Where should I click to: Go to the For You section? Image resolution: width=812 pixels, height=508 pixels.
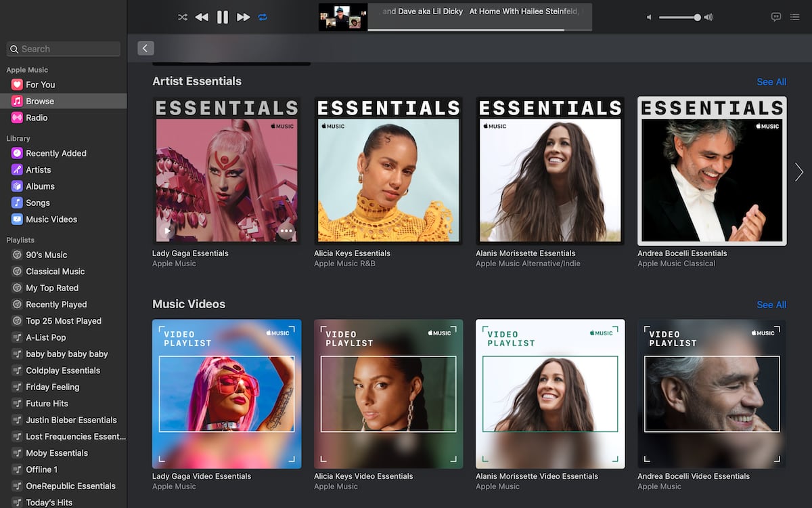click(40, 85)
